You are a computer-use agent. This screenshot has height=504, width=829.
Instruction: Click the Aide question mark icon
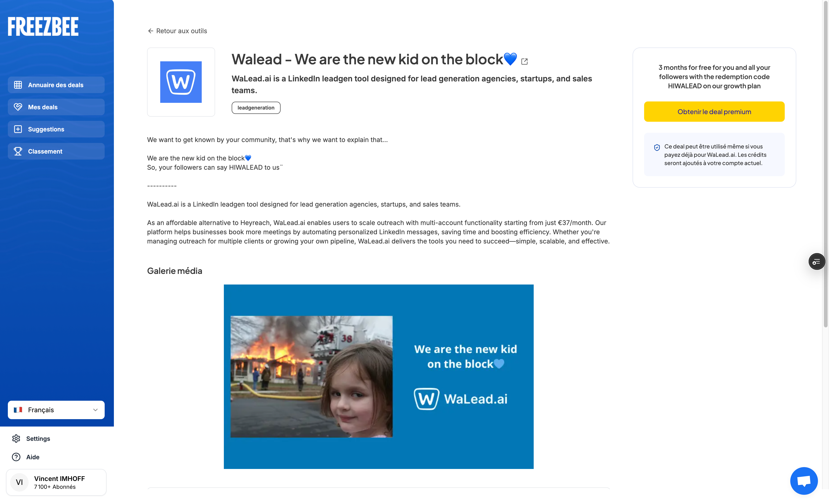click(16, 457)
